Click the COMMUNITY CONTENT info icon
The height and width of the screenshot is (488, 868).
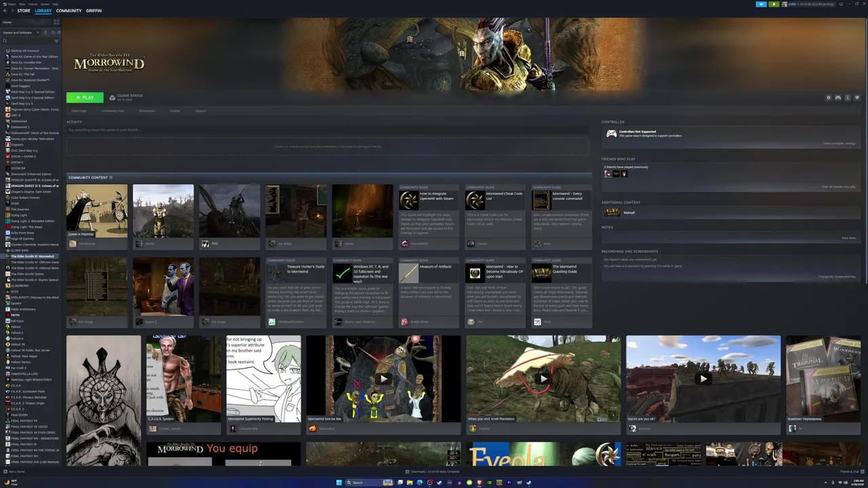click(x=111, y=178)
